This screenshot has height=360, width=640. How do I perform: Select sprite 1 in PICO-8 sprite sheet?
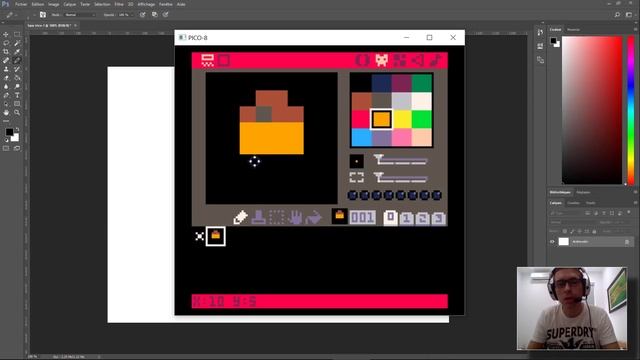[x=216, y=236]
